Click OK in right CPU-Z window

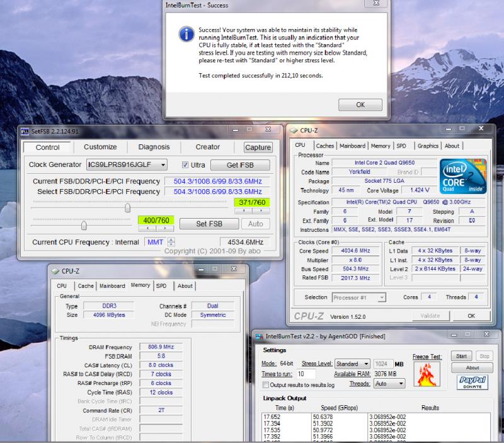(x=471, y=316)
